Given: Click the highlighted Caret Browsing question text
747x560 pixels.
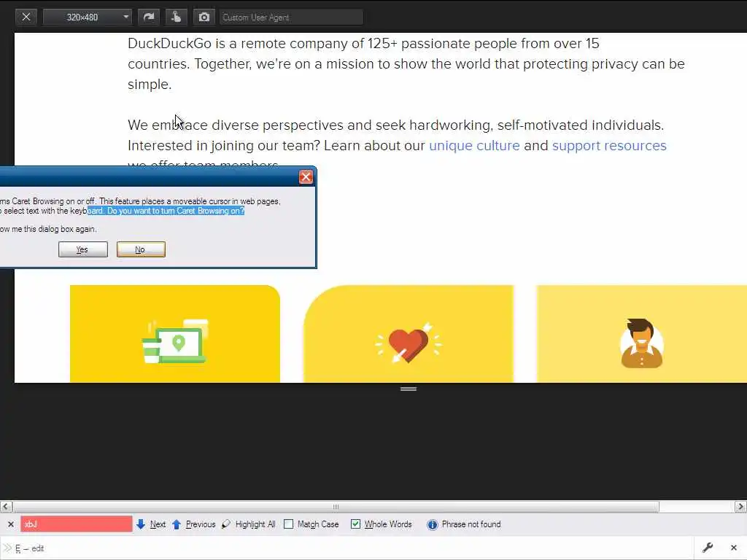Looking at the screenshot, I should tap(166, 211).
